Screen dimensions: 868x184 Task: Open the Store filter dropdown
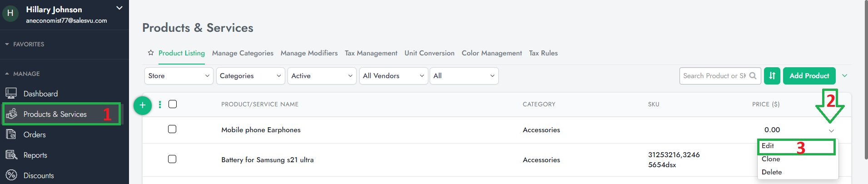[179, 76]
